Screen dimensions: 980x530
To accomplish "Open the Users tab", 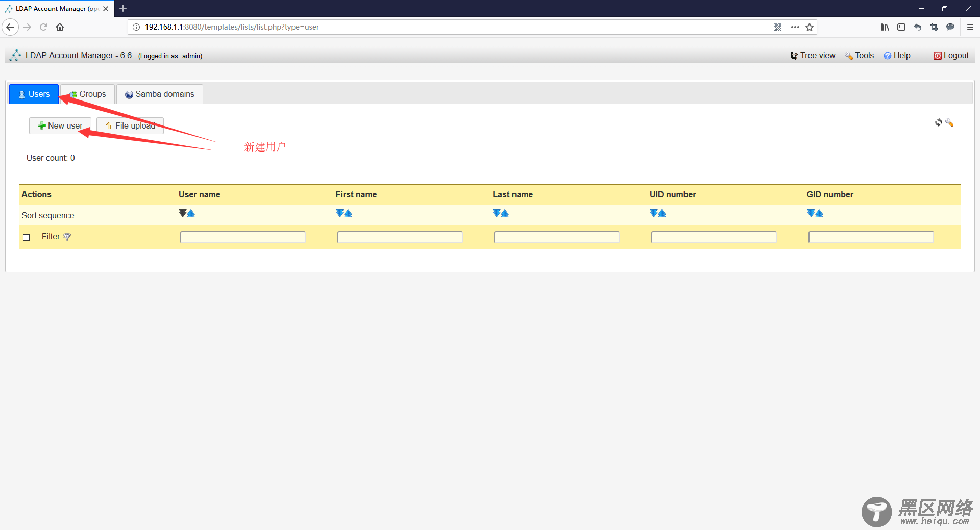I will click(x=34, y=94).
